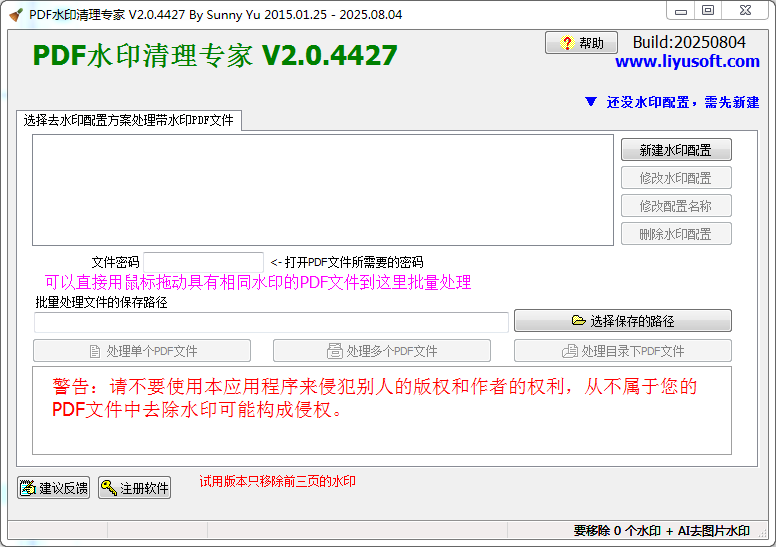Click the broom app icon in title bar
Screen dimensions: 776x547
tap(16, 15)
